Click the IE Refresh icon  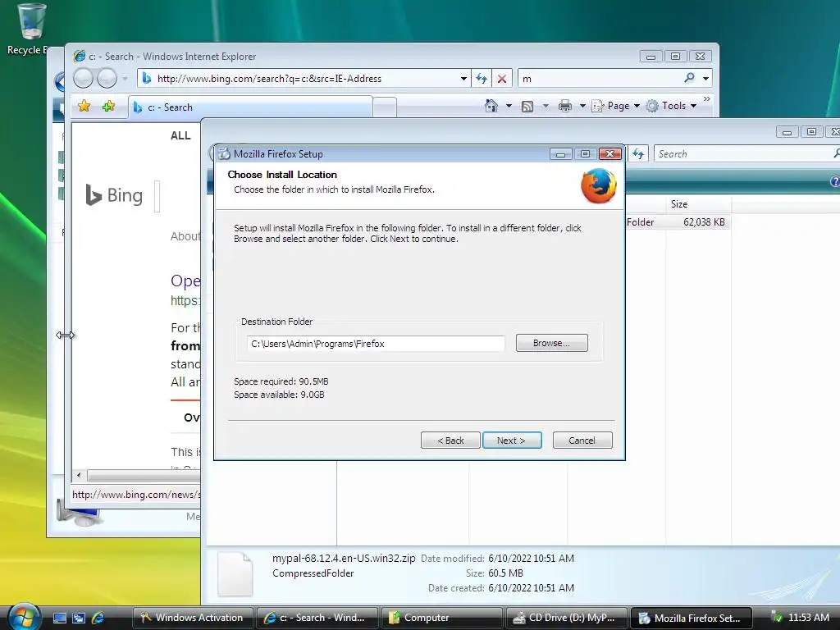[x=481, y=79]
